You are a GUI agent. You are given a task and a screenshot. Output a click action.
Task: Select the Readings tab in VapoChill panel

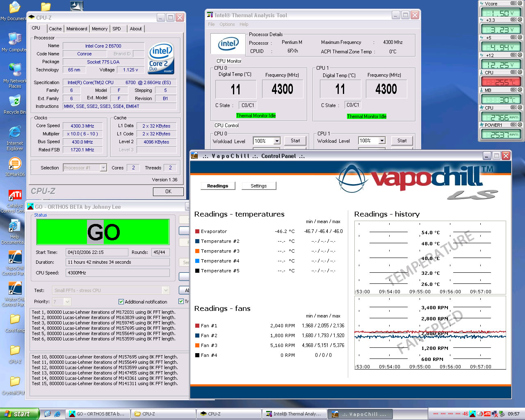[x=218, y=186]
